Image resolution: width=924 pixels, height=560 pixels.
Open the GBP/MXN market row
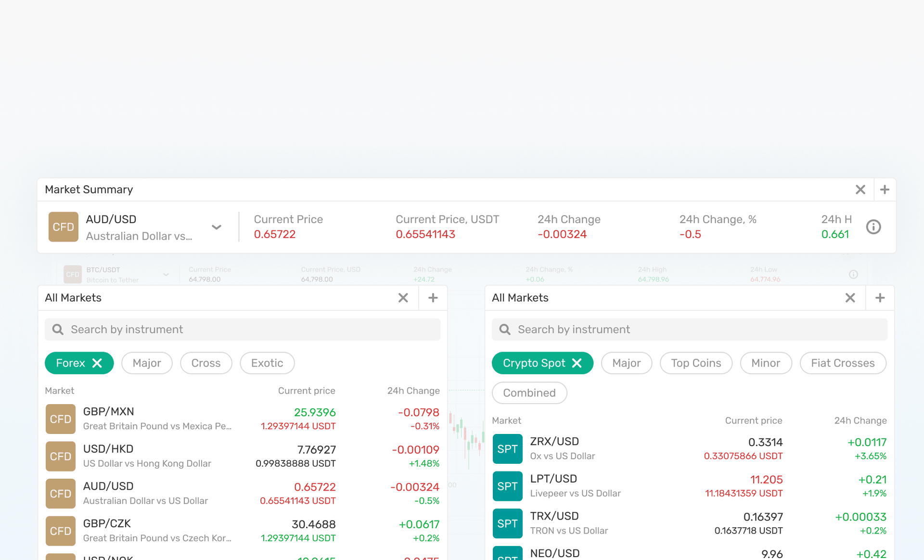point(243,419)
